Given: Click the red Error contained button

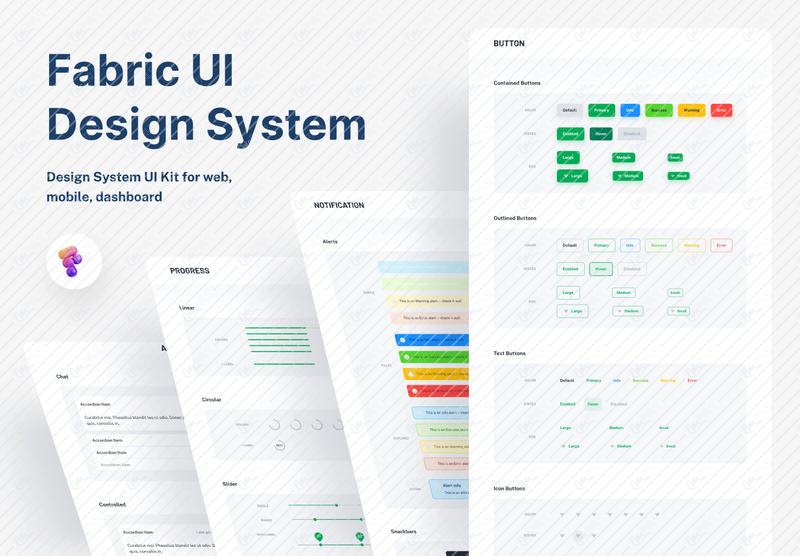Looking at the screenshot, I should 721,110.
